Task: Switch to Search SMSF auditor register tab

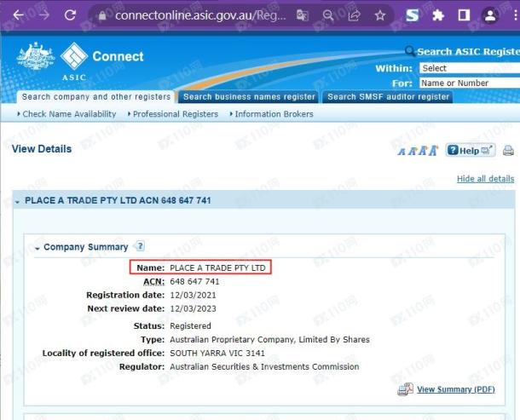Action: coord(388,97)
